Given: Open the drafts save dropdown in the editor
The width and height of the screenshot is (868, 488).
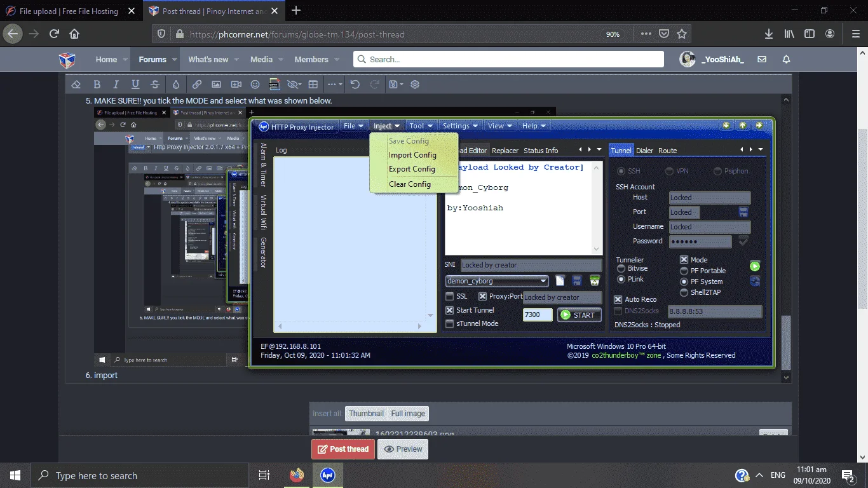Looking at the screenshot, I should (x=395, y=85).
